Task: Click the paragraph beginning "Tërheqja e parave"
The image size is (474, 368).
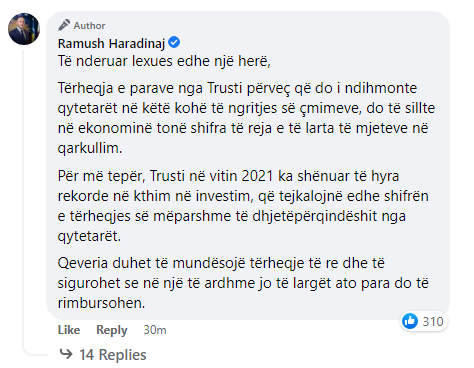Action: [x=246, y=118]
